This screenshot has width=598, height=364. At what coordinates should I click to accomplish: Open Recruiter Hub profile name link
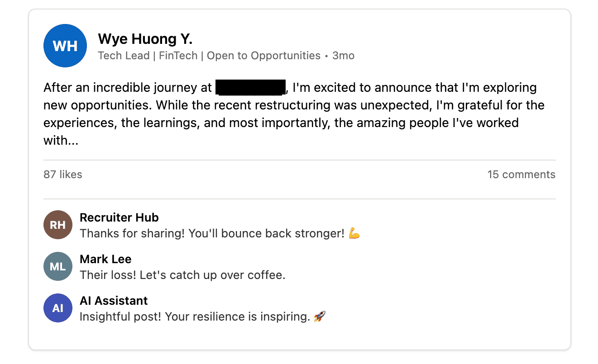coord(119,217)
